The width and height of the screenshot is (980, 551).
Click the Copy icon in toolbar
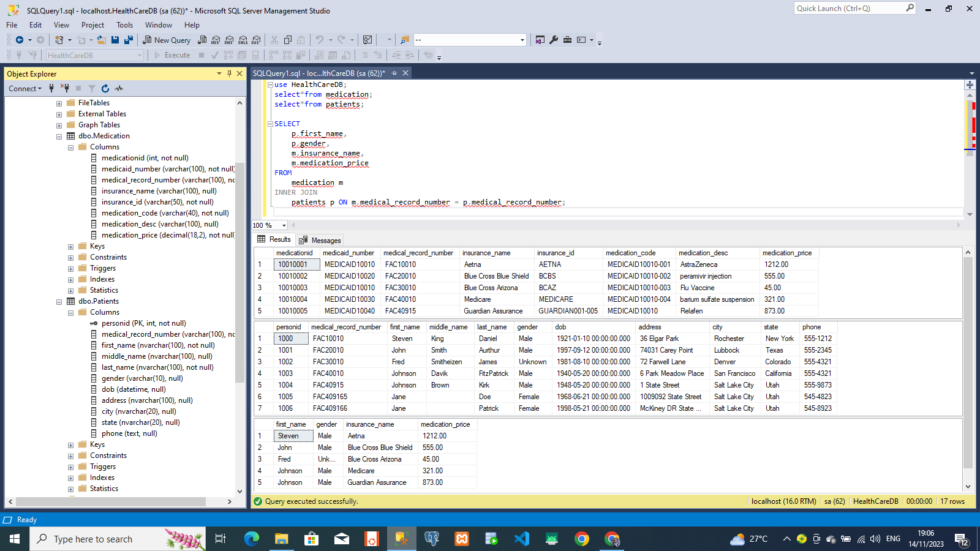pos(288,40)
